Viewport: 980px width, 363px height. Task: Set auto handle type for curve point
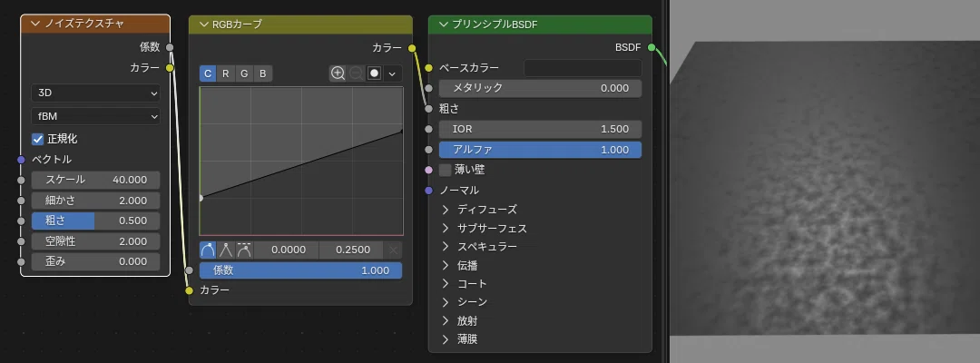point(208,250)
